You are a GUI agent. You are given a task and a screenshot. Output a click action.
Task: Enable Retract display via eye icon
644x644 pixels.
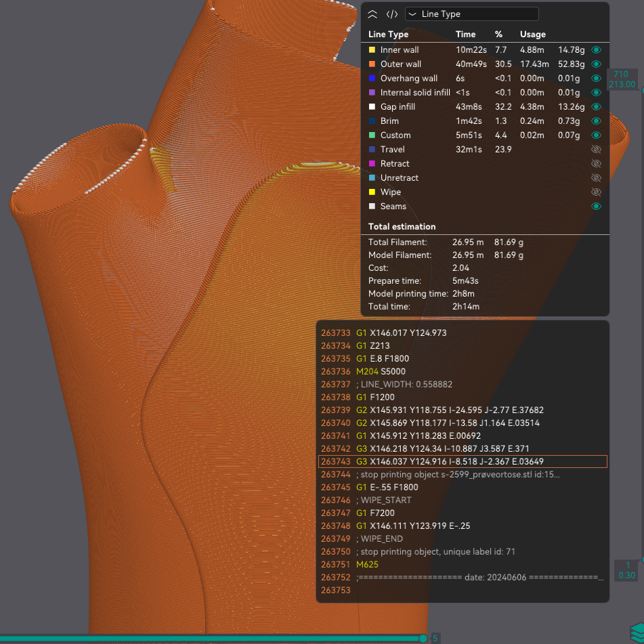(596, 164)
